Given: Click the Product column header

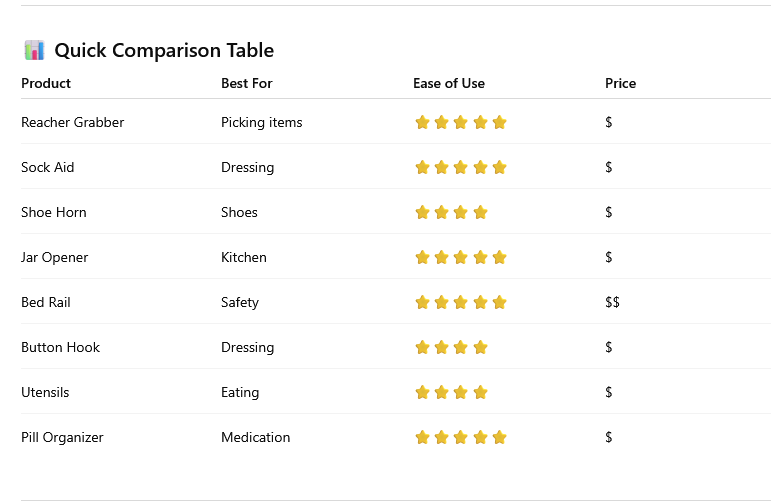Looking at the screenshot, I should tap(46, 83).
